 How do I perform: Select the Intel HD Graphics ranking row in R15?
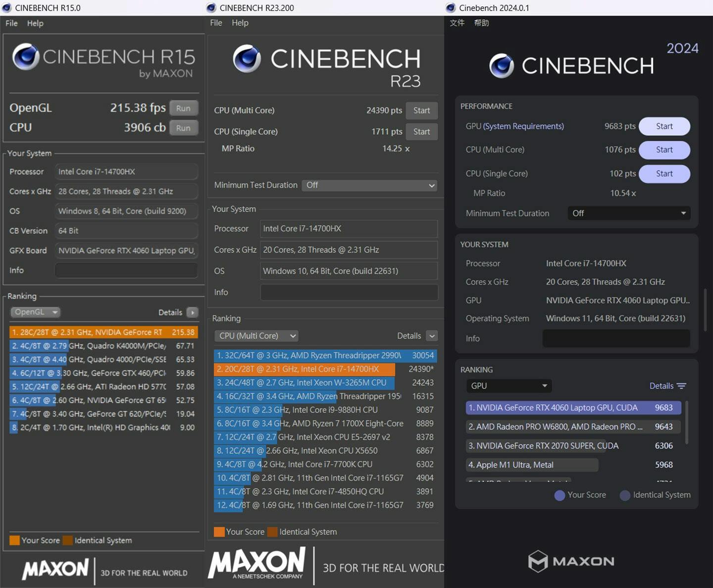coord(103,428)
